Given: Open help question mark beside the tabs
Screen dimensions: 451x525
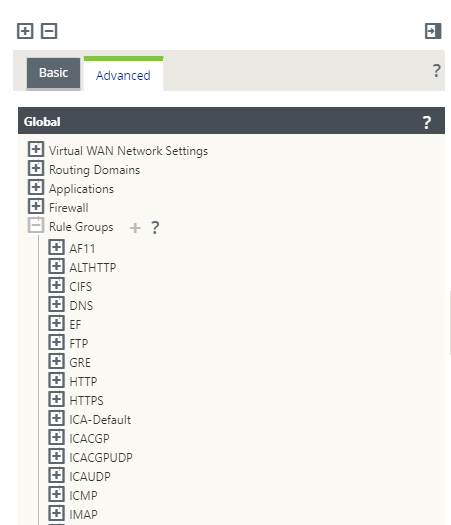Looking at the screenshot, I should pyautogui.click(x=436, y=71).
